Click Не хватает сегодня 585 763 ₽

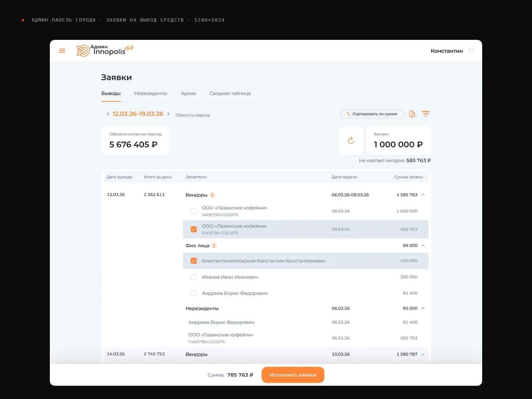[395, 161]
